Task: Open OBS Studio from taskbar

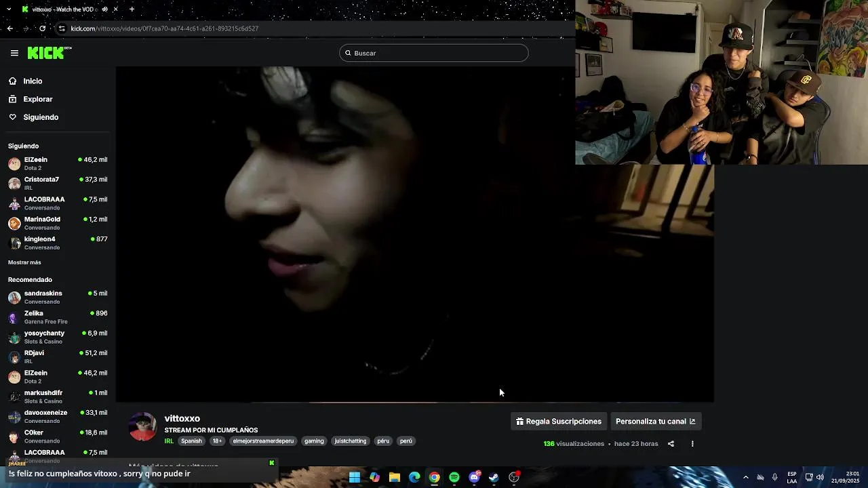Action: [514, 477]
